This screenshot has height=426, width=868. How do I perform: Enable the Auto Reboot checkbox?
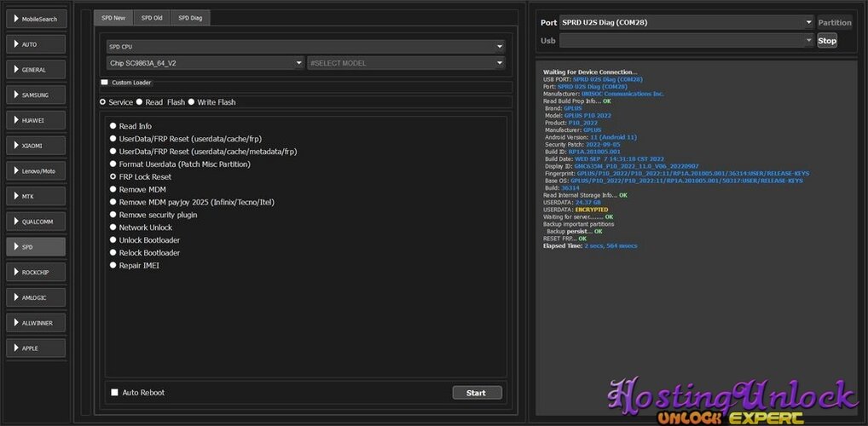coord(114,392)
